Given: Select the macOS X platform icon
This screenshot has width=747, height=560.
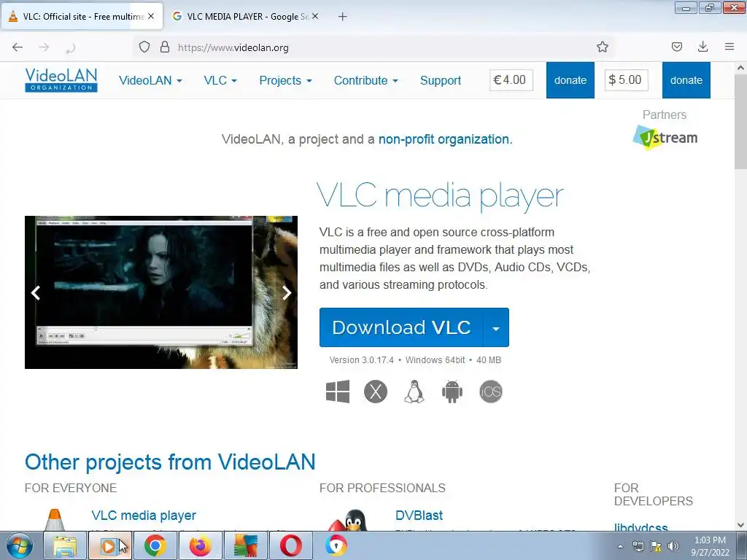Looking at the screenshot, I should tap(376, 392).
